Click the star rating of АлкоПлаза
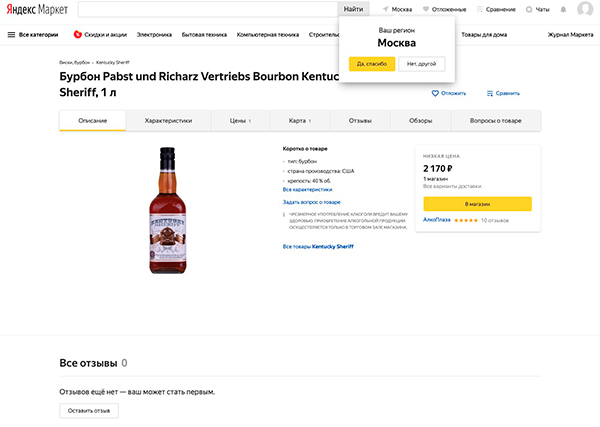This screenshot has height=427, width=600. click(x=466, y=220)
